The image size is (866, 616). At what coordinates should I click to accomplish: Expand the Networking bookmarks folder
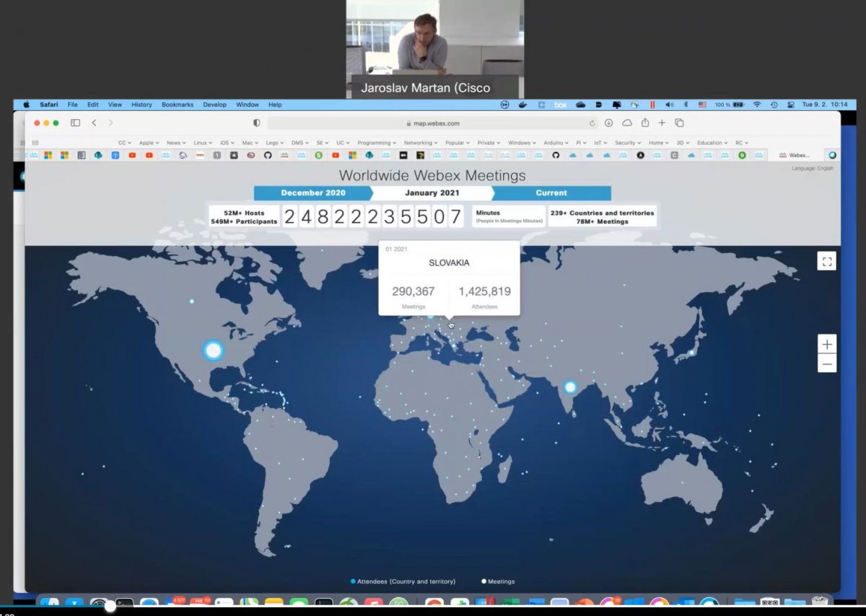[x=420, y=143]
